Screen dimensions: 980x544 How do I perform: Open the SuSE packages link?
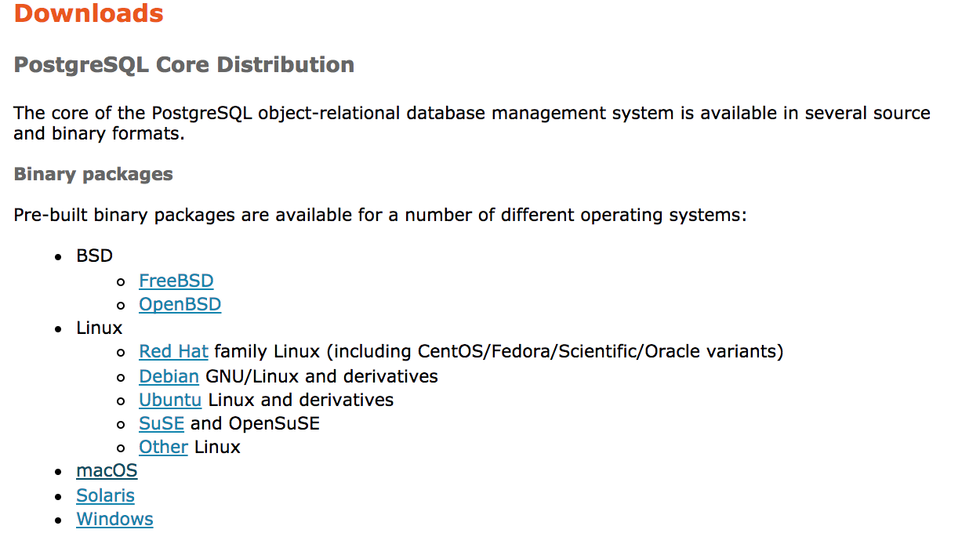coord(161,423)
